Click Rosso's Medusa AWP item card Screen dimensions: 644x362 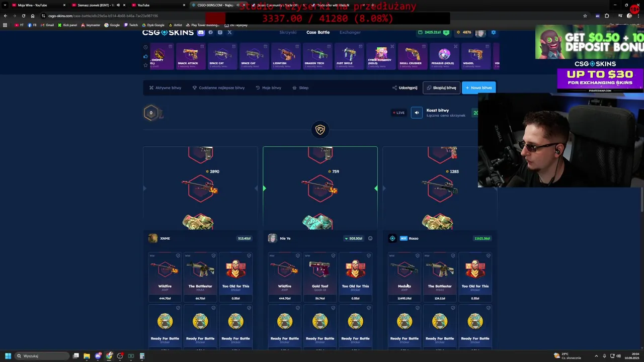pos(405,277)
